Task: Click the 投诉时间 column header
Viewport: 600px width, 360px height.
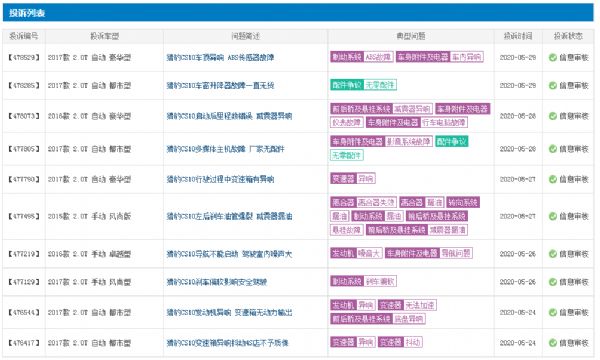Action: point(518,36)
